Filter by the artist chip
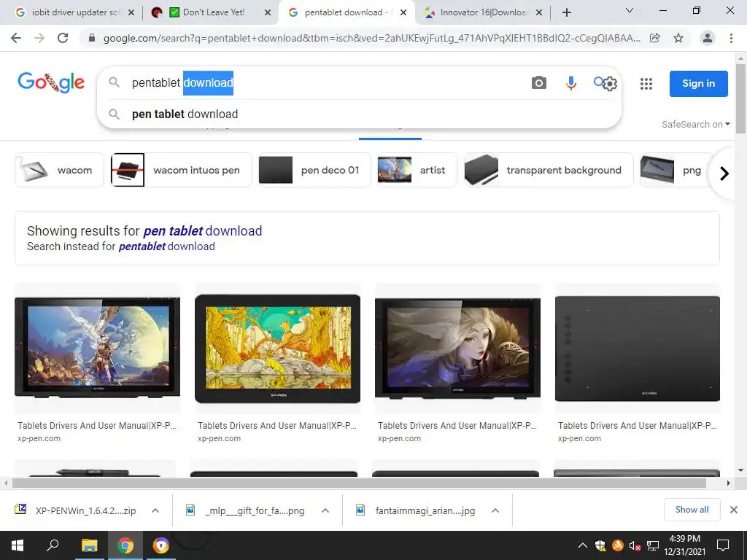The image size is (747, 560). click(417, 170)
